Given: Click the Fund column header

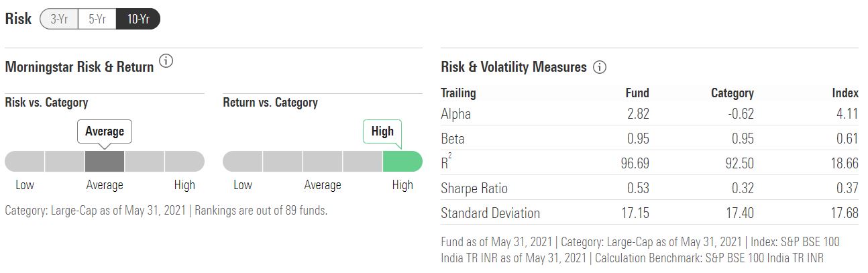Looking at the screenshot, I should pyautogui.click(x=637, y=93).
